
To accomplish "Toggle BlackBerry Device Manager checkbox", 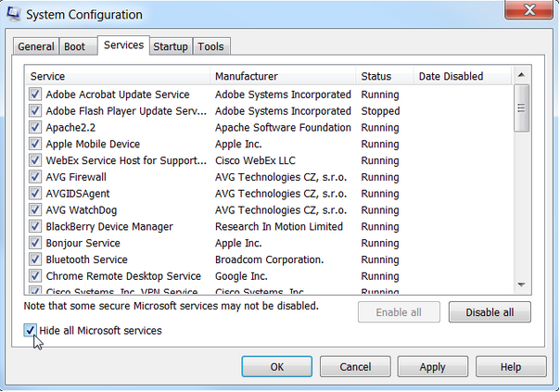I will 35,226.
